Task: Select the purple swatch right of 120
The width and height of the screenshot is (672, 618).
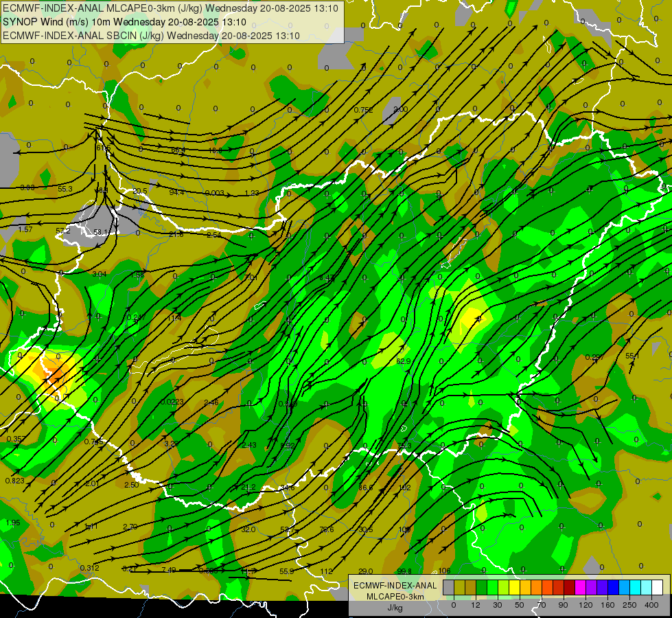Action: 592,588
